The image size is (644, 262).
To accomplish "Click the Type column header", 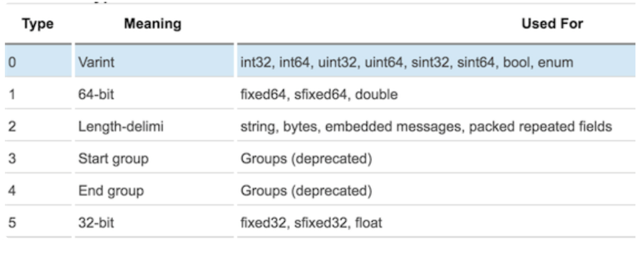I will click(x=38, y=24).
